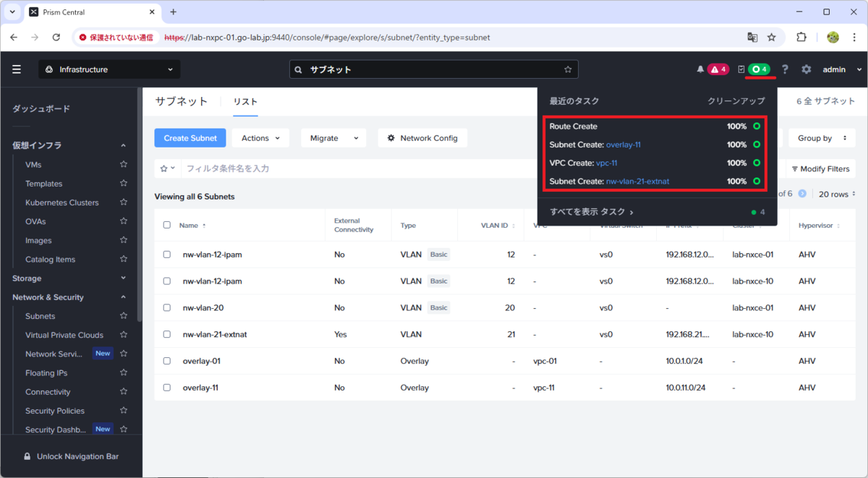
Task: Open the Infrastructure app switcher dropdown
Action: coord(109,69)
